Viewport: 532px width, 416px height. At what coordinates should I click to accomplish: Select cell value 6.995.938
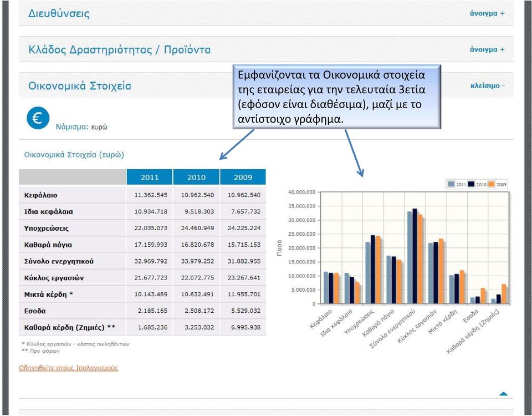(245, 327)
